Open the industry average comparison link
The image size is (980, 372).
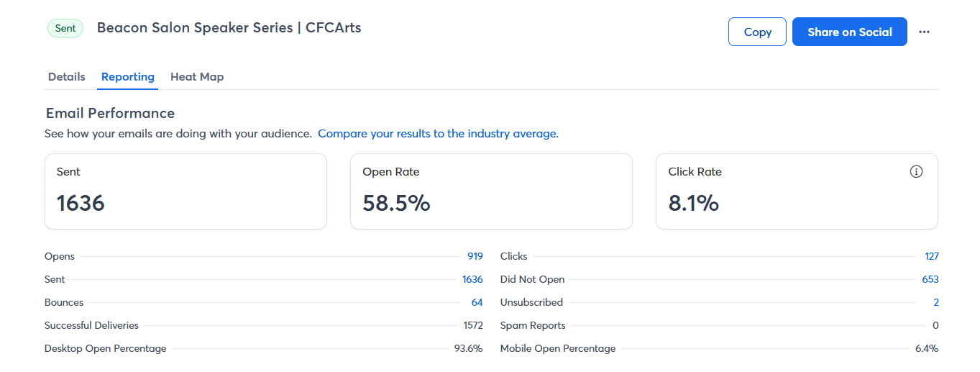coord(438,134)
